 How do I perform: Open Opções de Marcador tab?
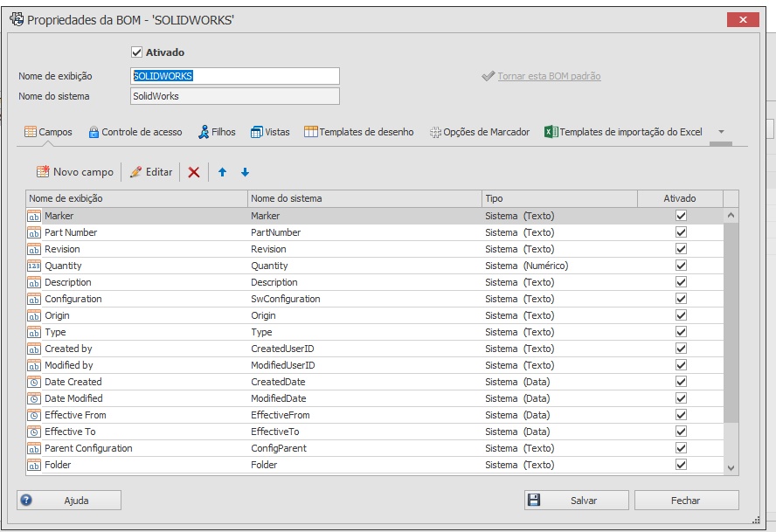click(479, 132)
